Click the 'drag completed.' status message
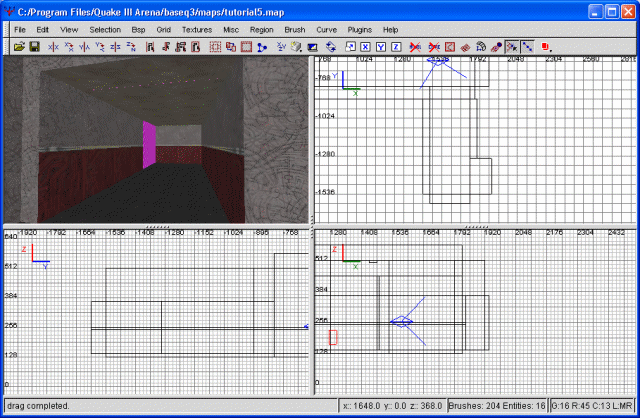 click(x=38, y=406)
